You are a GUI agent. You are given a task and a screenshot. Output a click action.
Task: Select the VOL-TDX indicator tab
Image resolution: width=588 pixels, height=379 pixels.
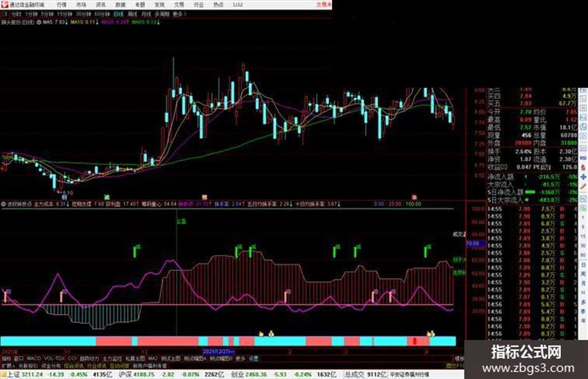(54, 358)
